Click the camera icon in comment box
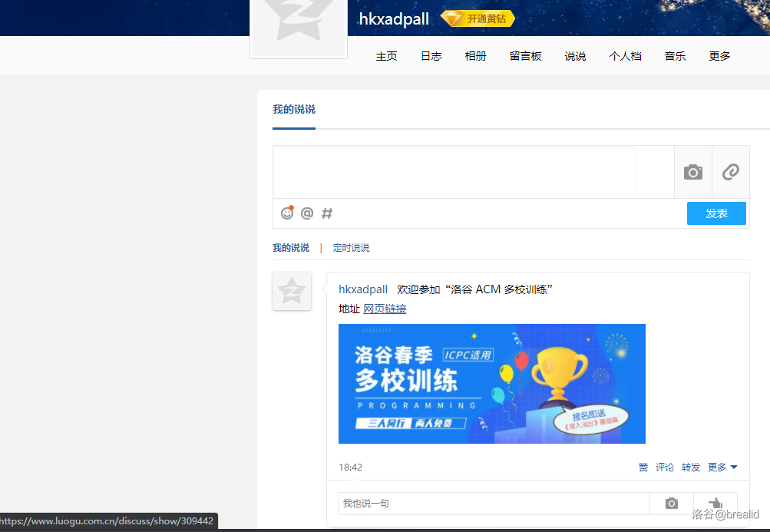This screenshot has height=532, width=770. [672, 503]
